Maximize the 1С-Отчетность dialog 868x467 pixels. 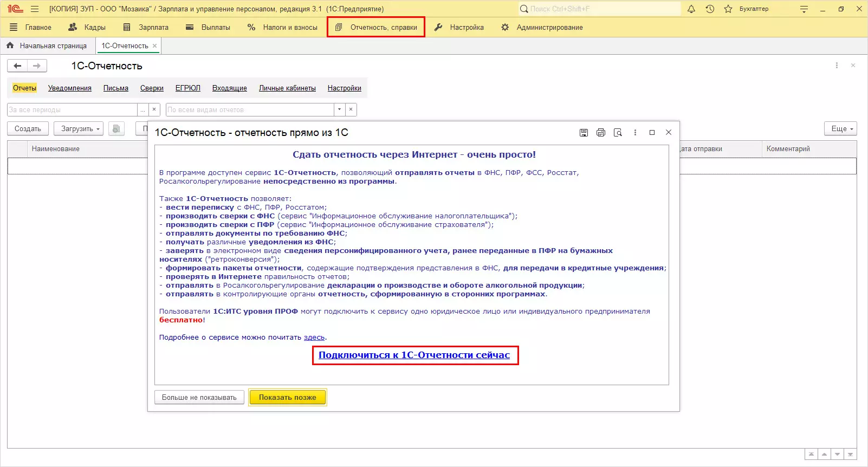pyautogui.click(x=652, y=133)
